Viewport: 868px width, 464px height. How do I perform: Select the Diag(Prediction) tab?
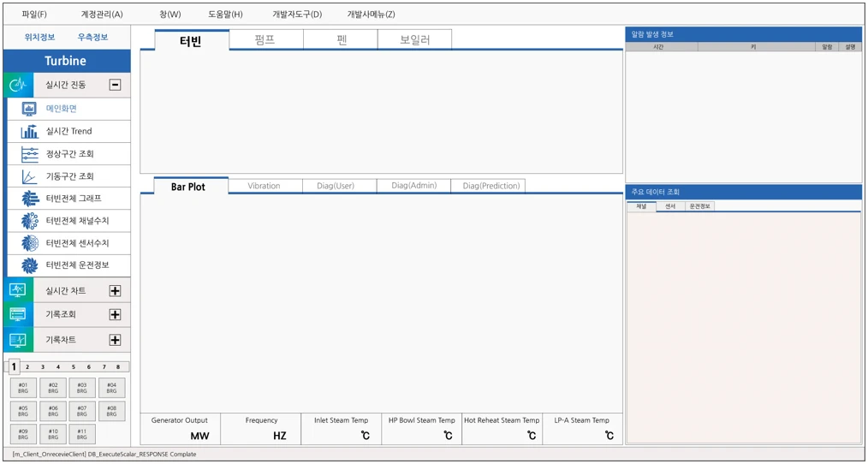click(488, 186)
